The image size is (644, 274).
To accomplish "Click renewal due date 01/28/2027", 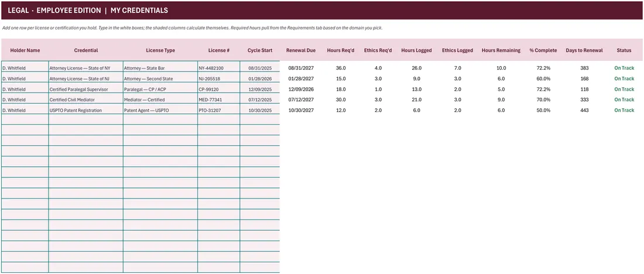I will click(x=301, y=78).
